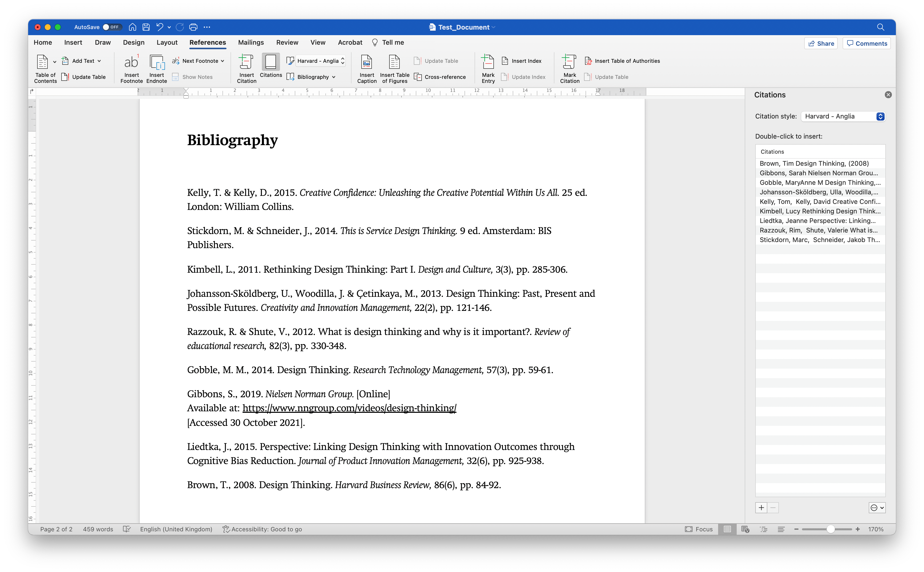Open the nngroup.com design-thinking link
924x572 pixels.
(349, 408)
